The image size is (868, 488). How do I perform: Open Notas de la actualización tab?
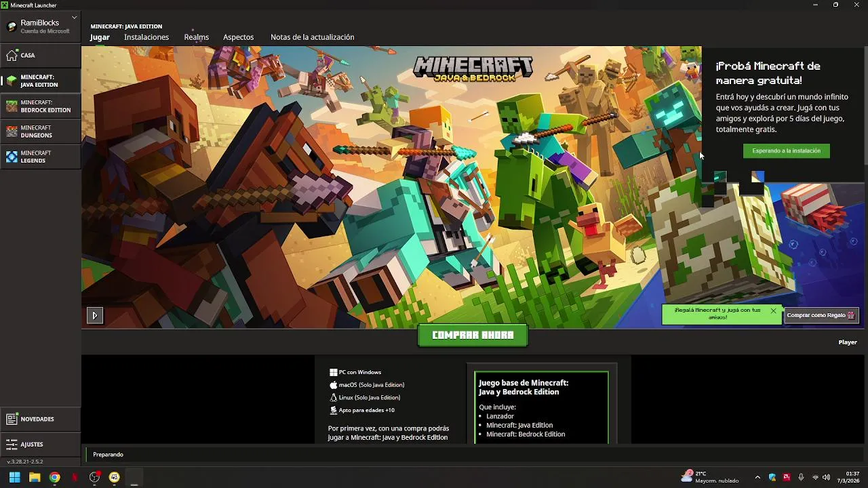click(x=313, y=37)
